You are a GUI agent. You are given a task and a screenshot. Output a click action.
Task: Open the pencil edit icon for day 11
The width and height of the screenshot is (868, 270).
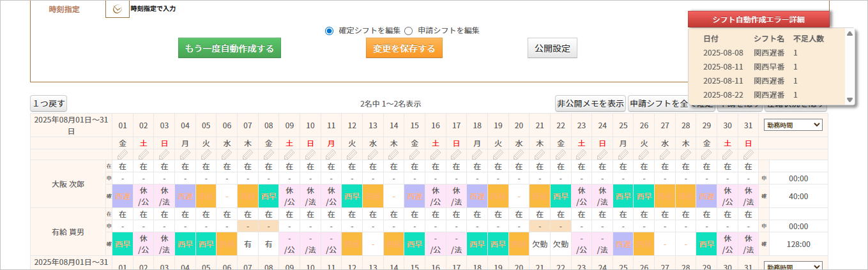[331, 154]
